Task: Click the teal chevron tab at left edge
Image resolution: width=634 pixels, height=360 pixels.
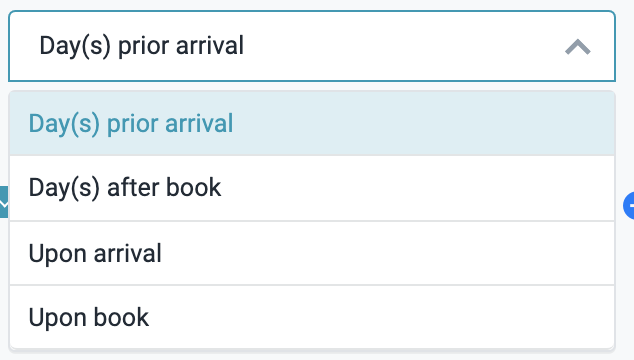Action: coord(4,202)
